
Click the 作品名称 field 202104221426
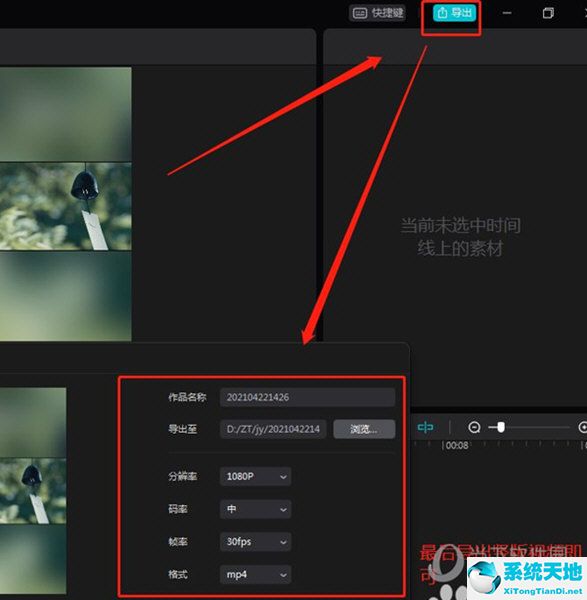pos(307,397)
